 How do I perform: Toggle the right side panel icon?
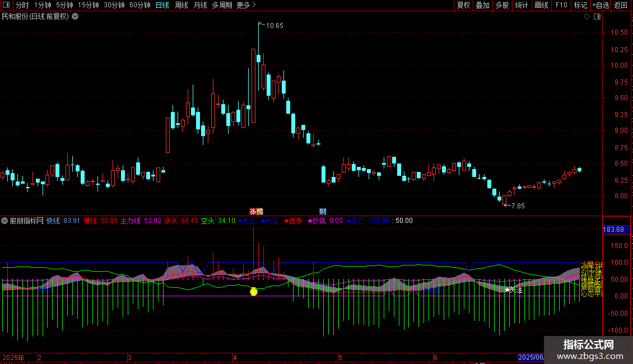(597, 17)
